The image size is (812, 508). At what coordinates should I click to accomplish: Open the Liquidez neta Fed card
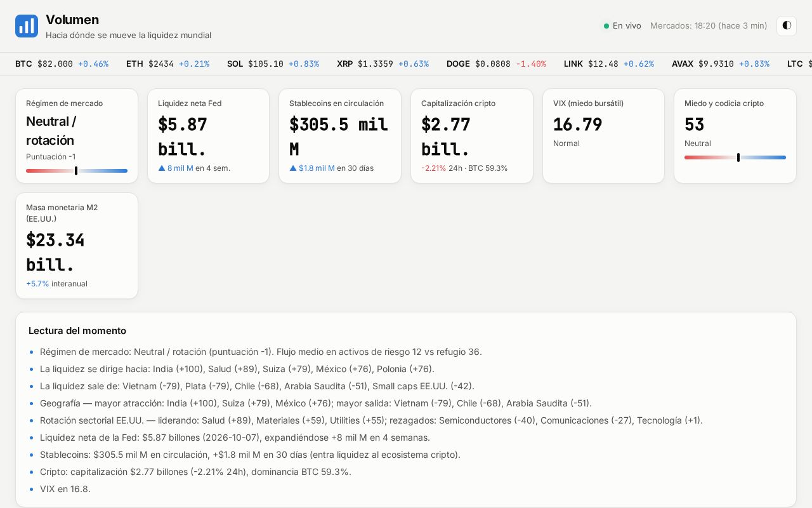coord(208,136)
